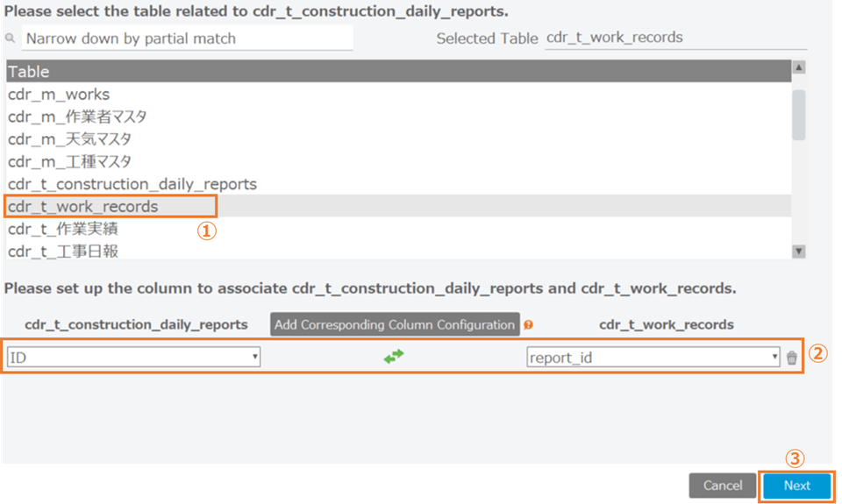Select cdr_m_作業者マスタ table row
Image resolution: width=842 pixels, height=504 pixels.
[77, 117]
